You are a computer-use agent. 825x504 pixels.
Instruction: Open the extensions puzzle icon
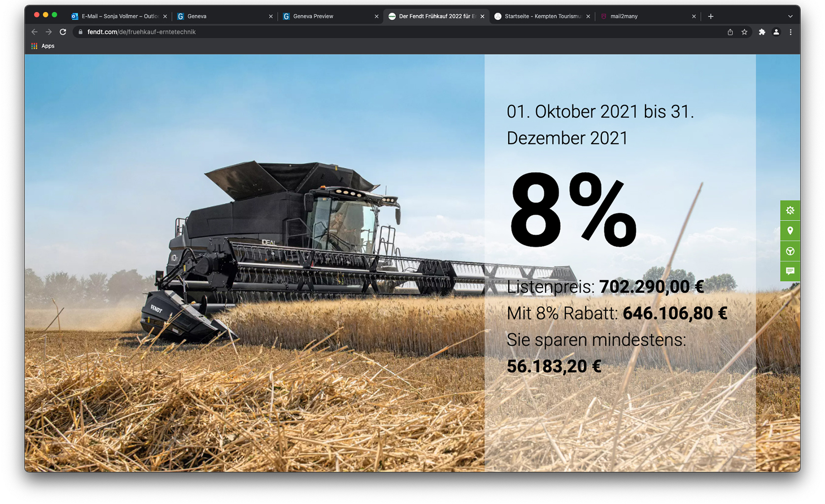[762, 32]
